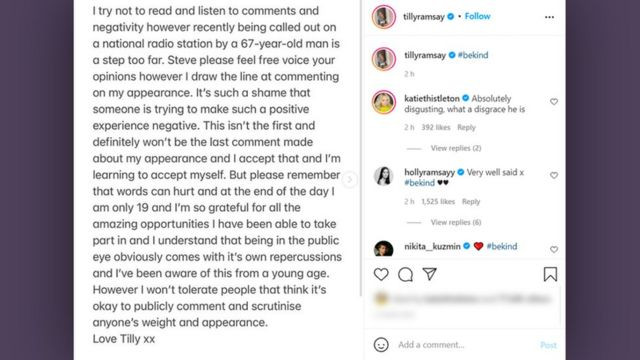
Task: Save post with bookmark icon
Action: [x=550, y=274]
